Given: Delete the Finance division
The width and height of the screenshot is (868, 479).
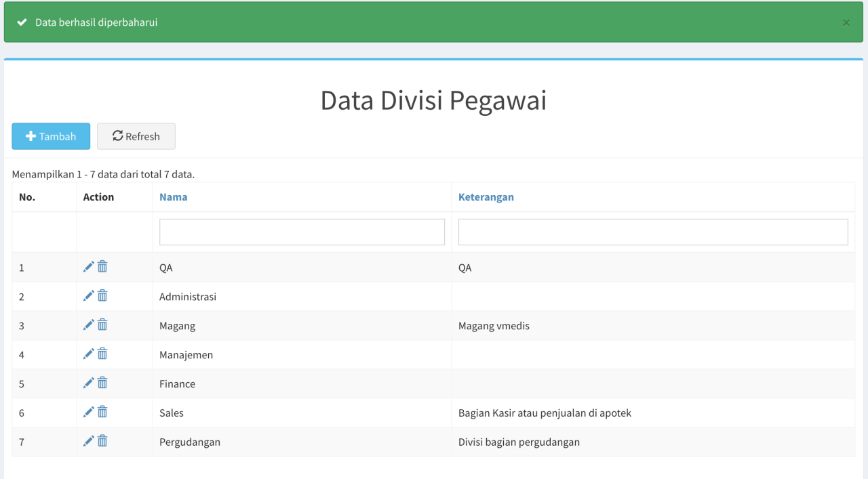Looking at the screenshot, I should point(102,383).
